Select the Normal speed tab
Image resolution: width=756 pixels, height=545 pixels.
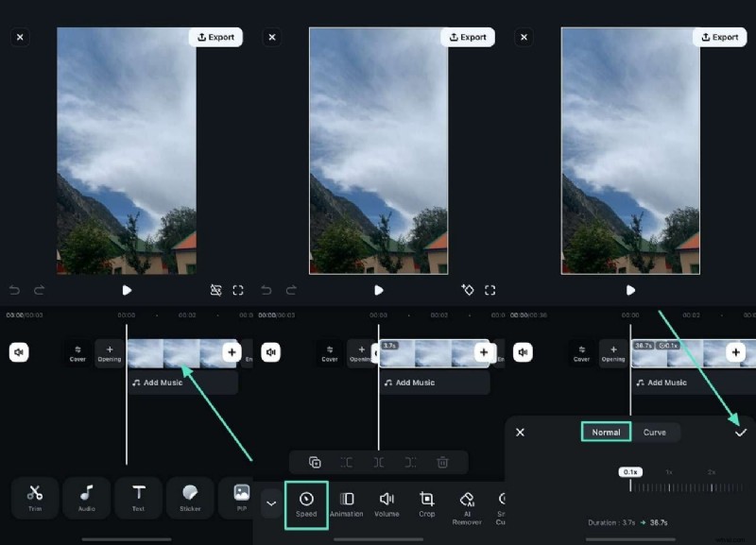606,432
